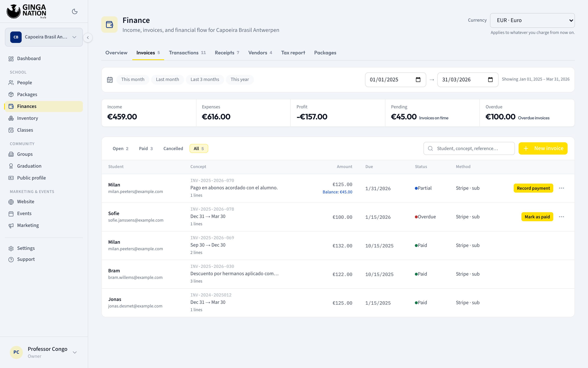The height and width of the screenshot is (368, 588).
Task: Open more options for Sofie's invoice
Action: (561, 217)
